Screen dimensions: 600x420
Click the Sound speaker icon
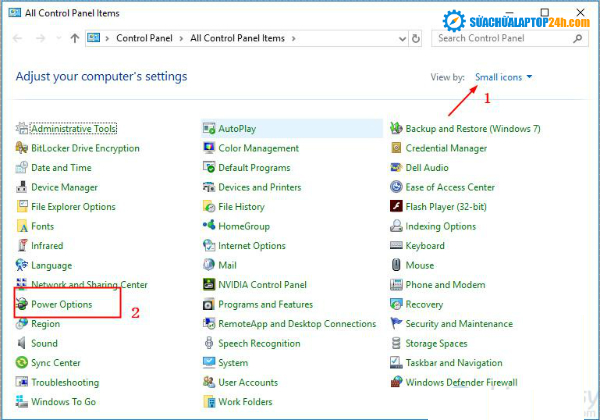click(23, 343)
